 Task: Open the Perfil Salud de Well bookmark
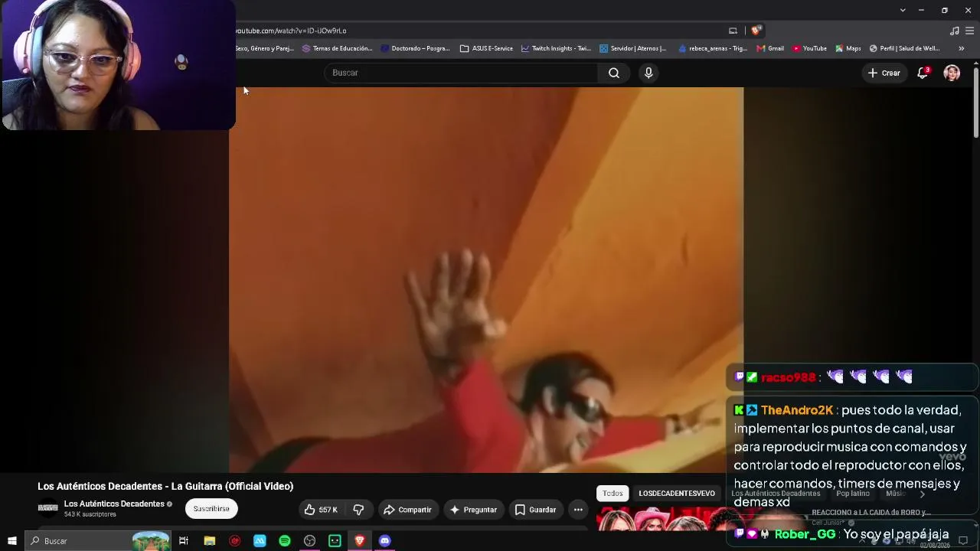coord(904,48)
